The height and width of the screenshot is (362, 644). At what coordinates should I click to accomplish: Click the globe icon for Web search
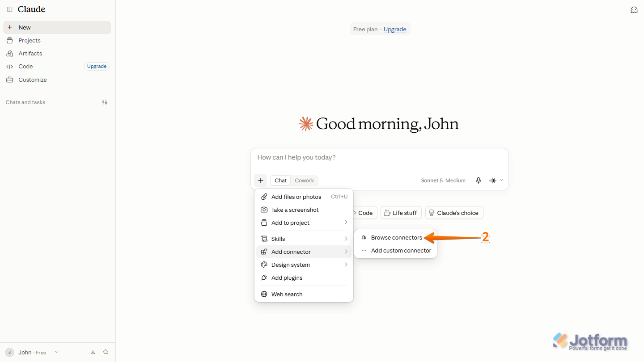pyautogui.click(x=264, y=294)
